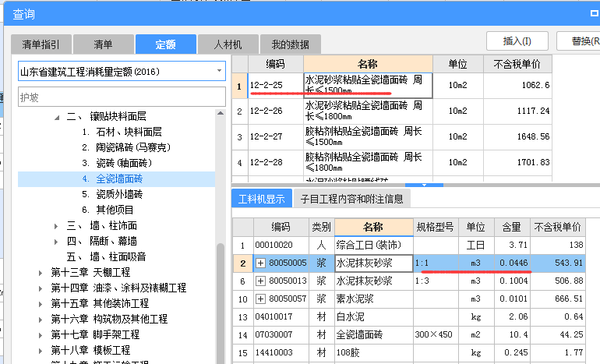Select tree item 5. 瓷质外墙砖
This screenshot has height=364, width=600.
(112, 194)
